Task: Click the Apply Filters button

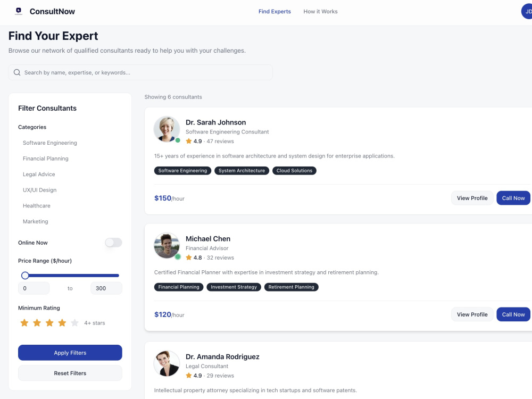Action: (70, 353)
